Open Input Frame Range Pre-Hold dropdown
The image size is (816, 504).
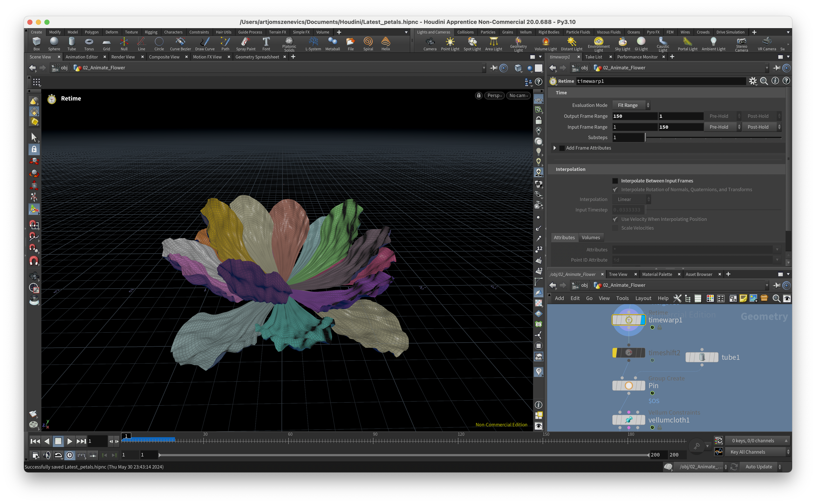(722, 127)
